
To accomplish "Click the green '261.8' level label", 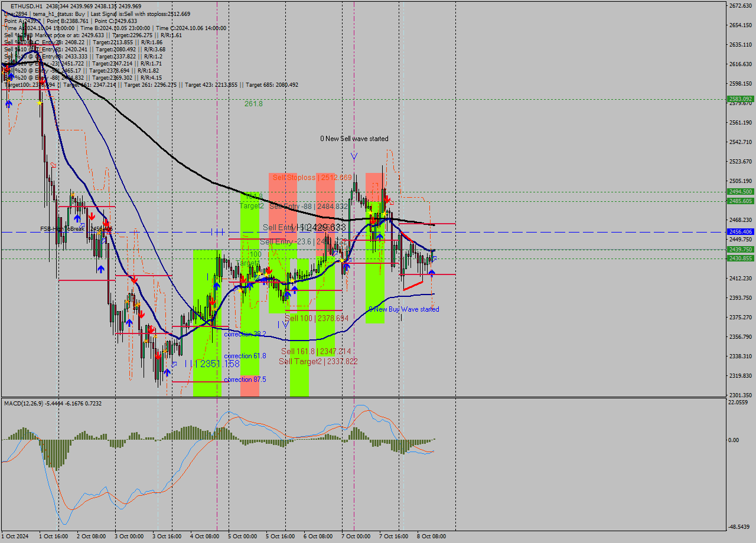I will coord(254,104).
